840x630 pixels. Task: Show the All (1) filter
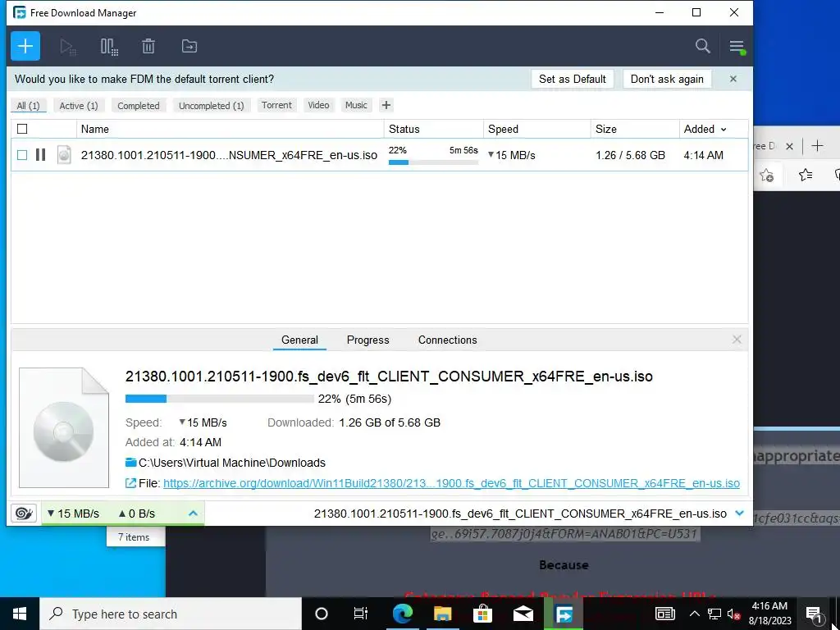click(29, 106)
